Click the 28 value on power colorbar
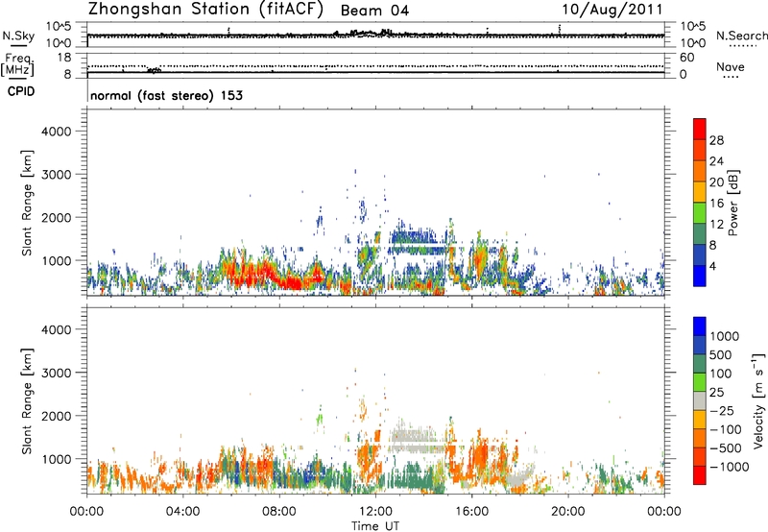Viewport: 768px width, 532px height. 716,140
